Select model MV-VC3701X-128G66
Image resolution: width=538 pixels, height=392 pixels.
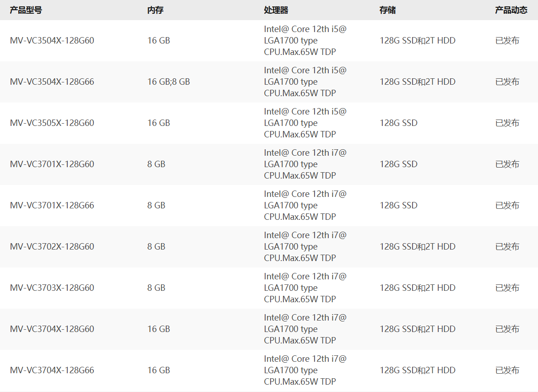pos(52,205)
